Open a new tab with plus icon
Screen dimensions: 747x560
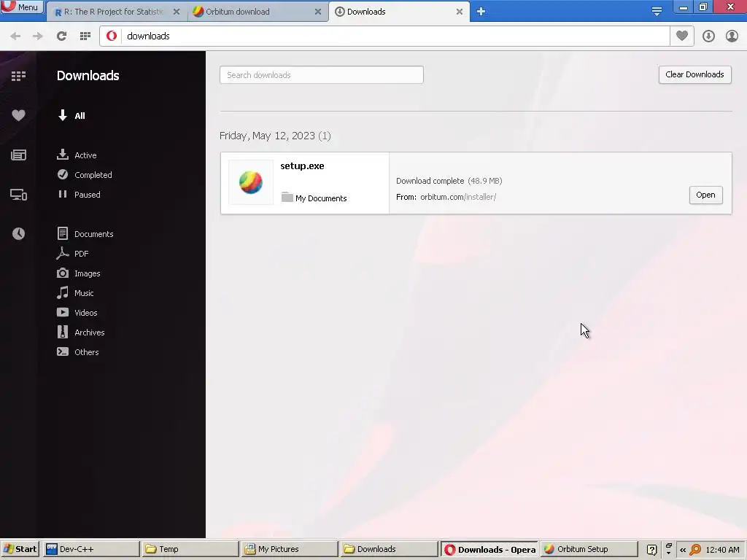point(481,12)
